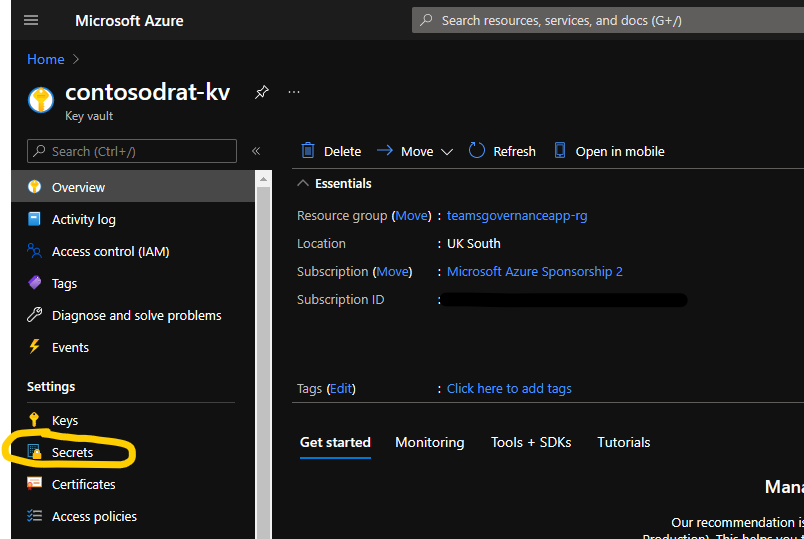Viewport: 804px width, 539px height.
Task: Click the sidebar scrollbar up arrow
Action: (263, 179)
